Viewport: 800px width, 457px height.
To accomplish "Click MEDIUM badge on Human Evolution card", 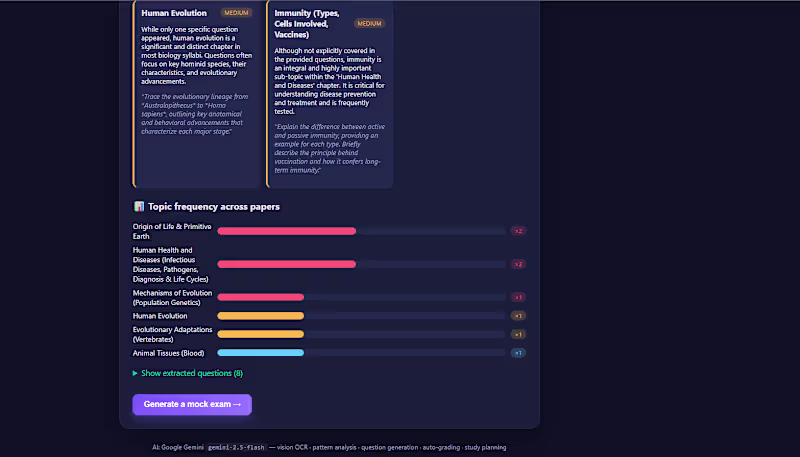I will point(236,13).
